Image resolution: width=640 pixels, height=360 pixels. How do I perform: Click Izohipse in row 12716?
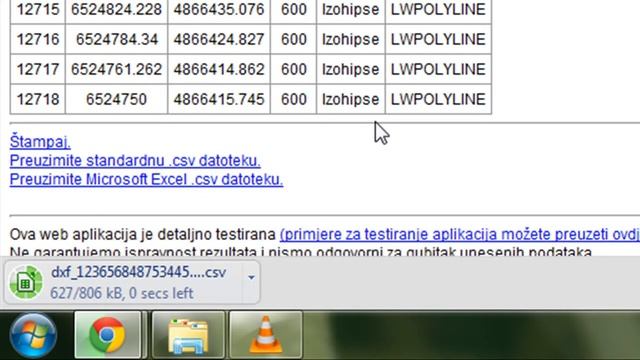350,39
